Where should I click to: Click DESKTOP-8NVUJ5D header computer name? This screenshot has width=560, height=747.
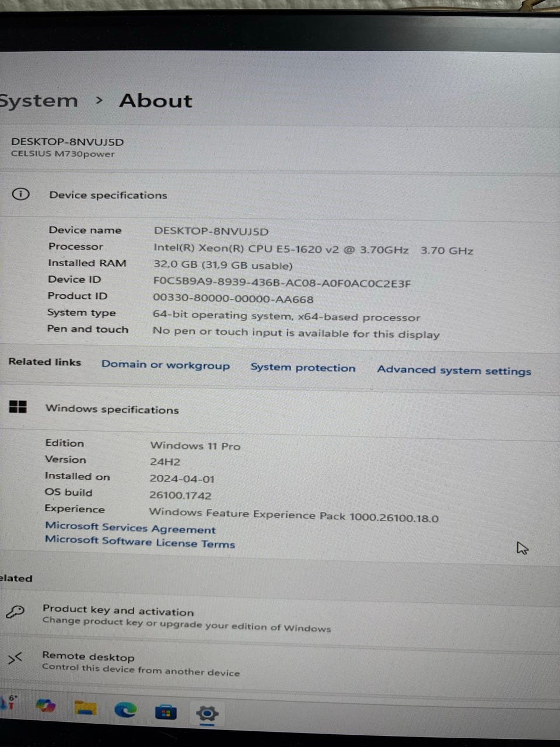(68, 142)
